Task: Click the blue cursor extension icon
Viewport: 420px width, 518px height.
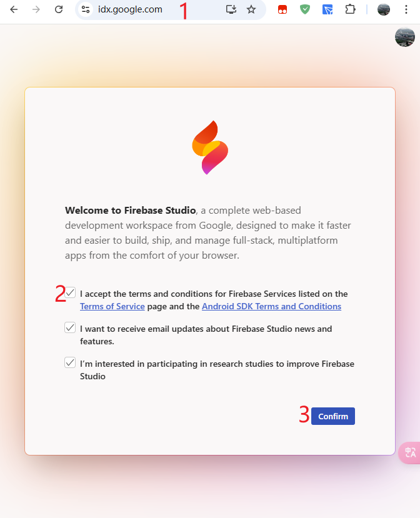Action: [327, 9]
